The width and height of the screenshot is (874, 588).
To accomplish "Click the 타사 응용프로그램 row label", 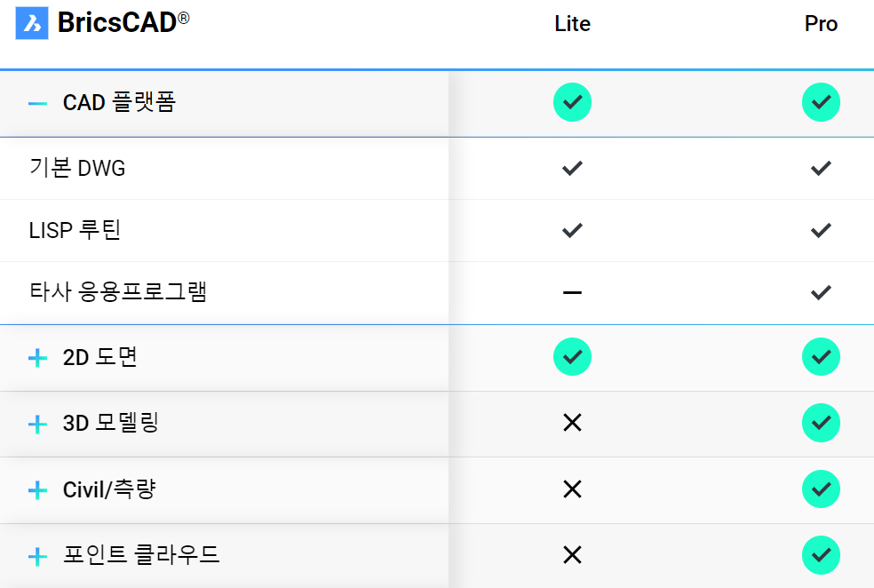I will point(118,291).
